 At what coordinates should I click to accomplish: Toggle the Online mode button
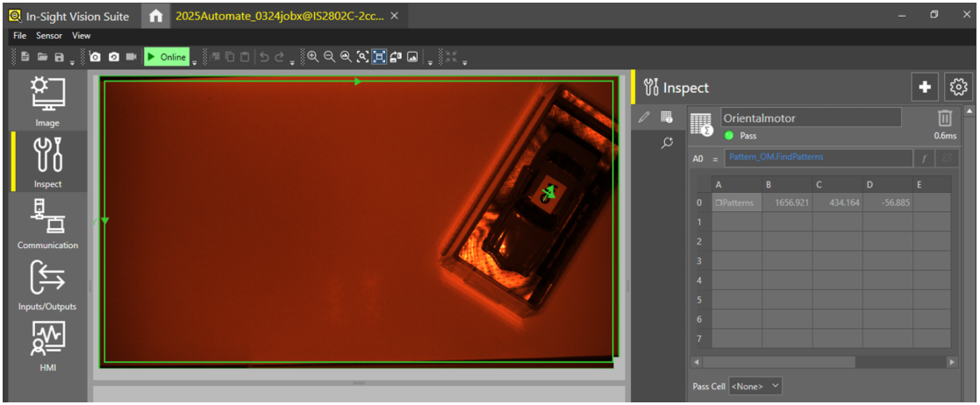click(x=166, y=57)
